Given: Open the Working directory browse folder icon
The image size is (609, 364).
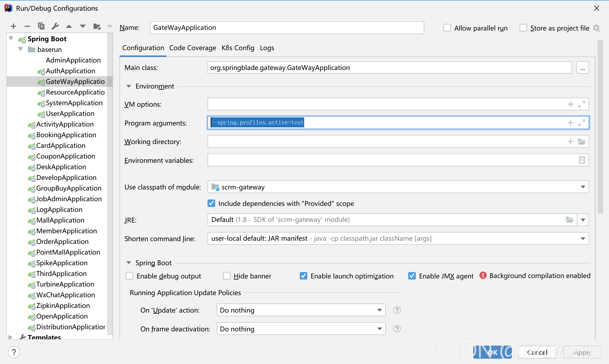Looking at the screenshot, I should [x=581, y=142].
